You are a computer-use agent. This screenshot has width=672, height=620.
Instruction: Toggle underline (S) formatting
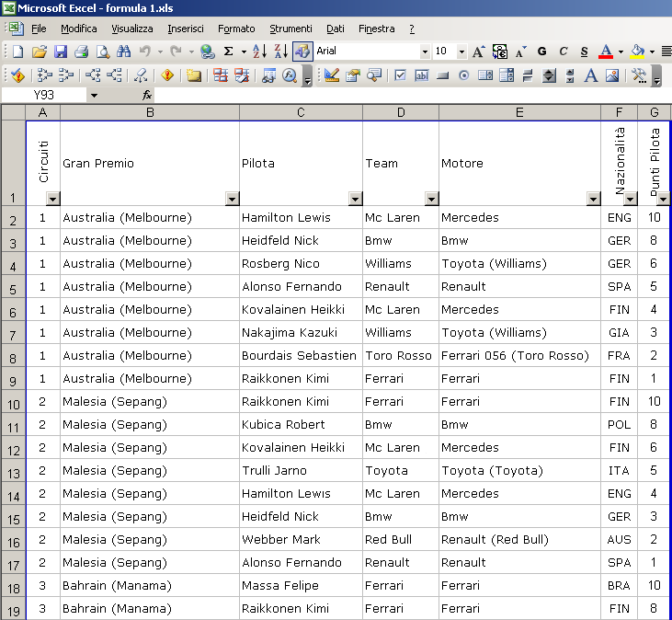584,52
